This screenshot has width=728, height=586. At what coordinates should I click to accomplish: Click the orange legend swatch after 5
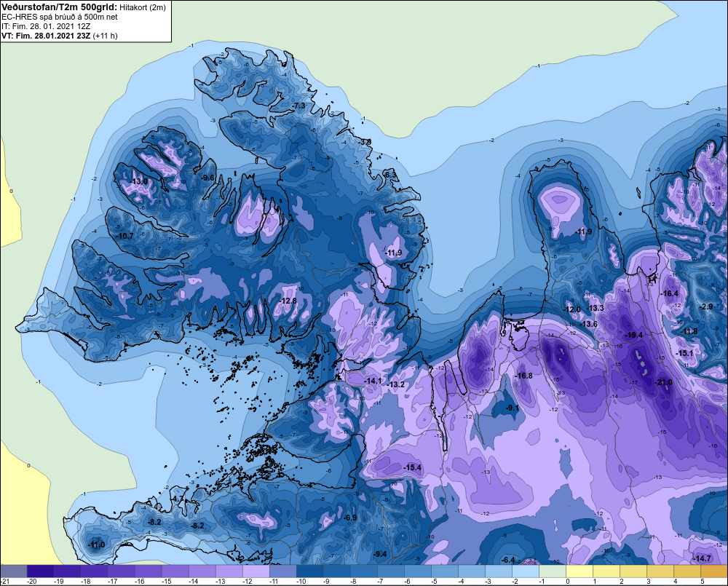click(x=713, y=571)
